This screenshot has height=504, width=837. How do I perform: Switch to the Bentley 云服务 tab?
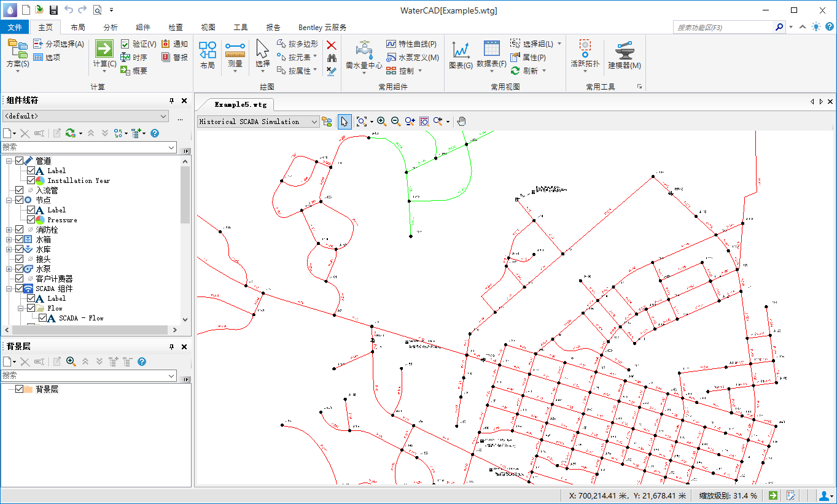coord(322,27)
